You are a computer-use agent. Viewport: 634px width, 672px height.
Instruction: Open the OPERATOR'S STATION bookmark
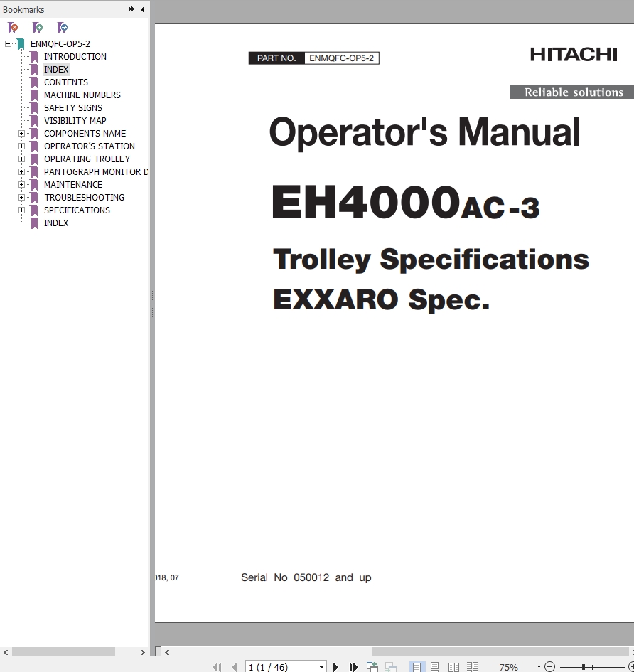click(x=89, y=146)
